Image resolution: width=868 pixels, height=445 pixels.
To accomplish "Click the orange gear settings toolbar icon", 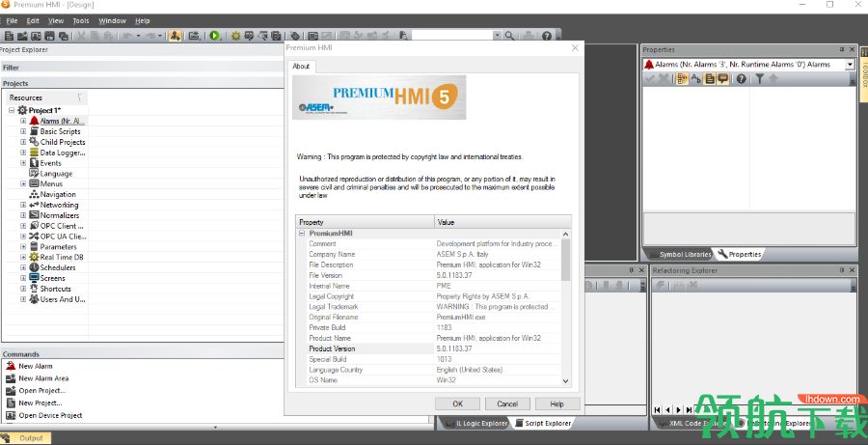I will [236, 36].
